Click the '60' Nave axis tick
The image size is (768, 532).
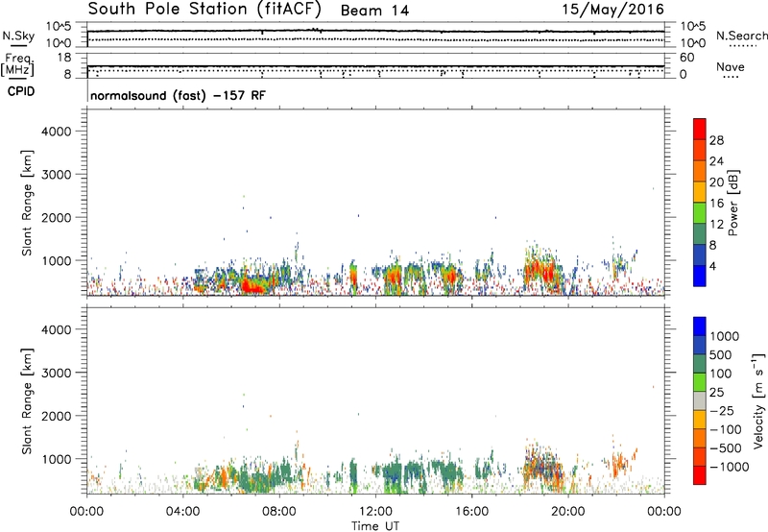click(x=686, y=58)
